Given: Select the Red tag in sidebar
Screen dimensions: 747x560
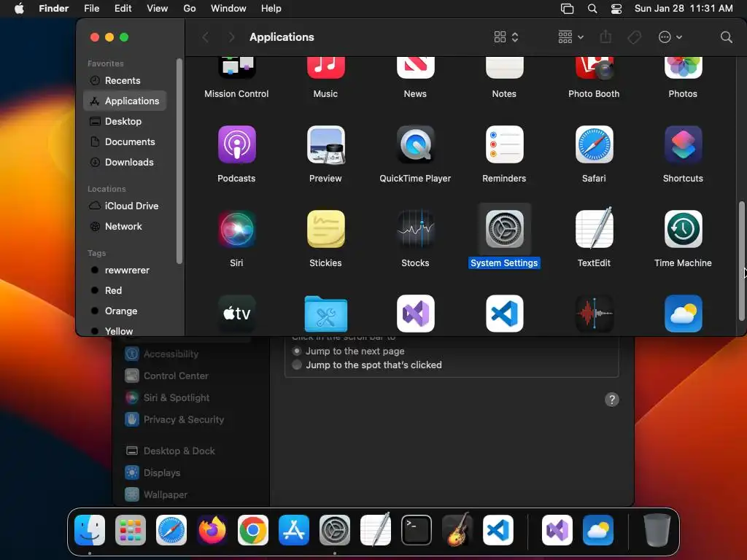Looking at the screenshot, I should (125, 290).
